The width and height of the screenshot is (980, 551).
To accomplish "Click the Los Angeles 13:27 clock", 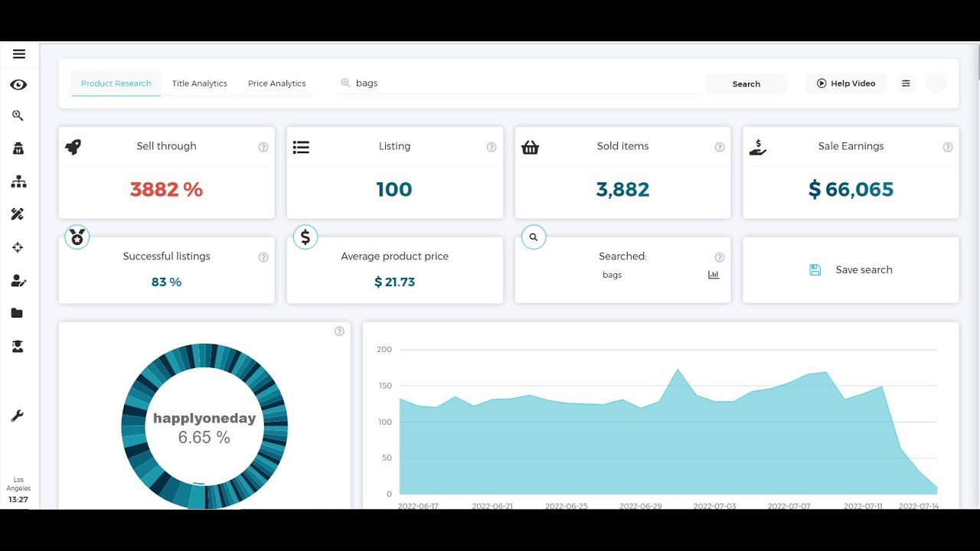I will [18, 490].
